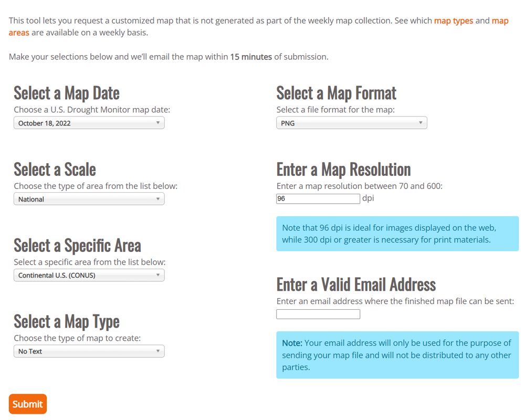Open the Continental U.S. (CONUS) area dropdown
The height and width of the screenshot is (420, 525).
pos(88,275)
